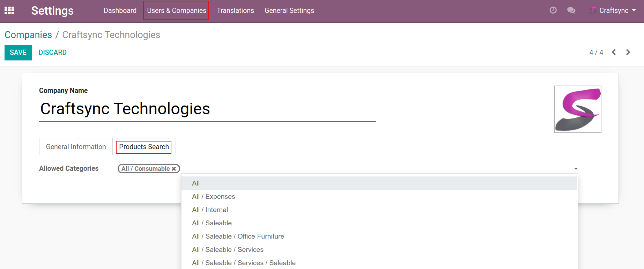Image resolution: width=644 pixels, height=269 pixels.
Task: Toggle the Allowed Categories dropdown arrow
Action: point(576,169)
